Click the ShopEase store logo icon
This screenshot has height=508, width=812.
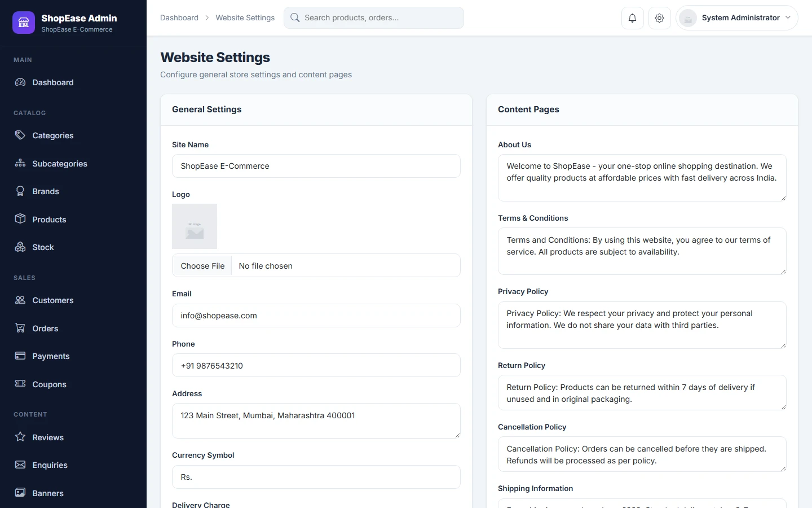tap(24, 23)
